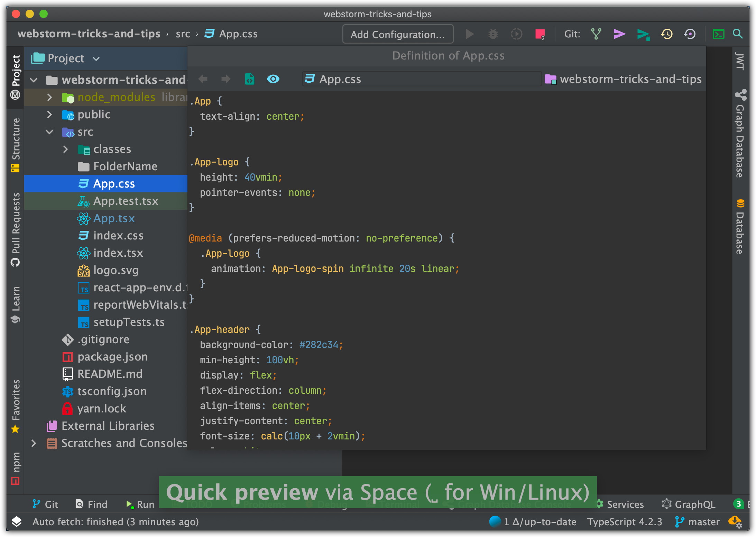Click Add Configuration button
Viewport: 756px width, 537px height.
398,34
